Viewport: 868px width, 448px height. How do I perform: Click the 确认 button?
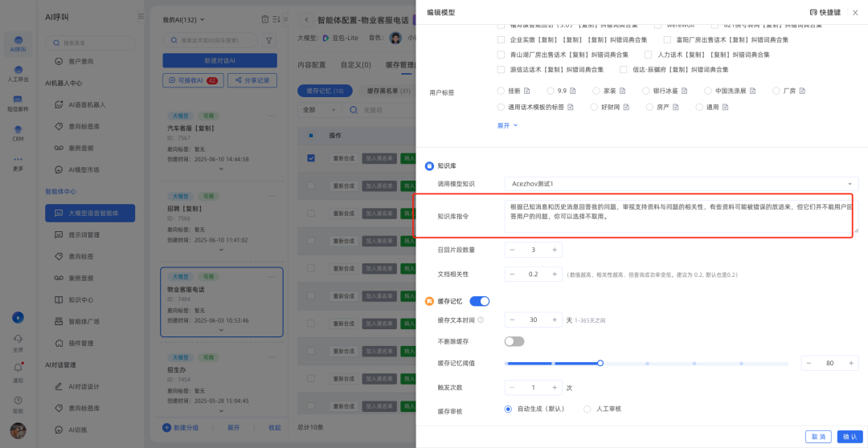[x=850, y=437]
